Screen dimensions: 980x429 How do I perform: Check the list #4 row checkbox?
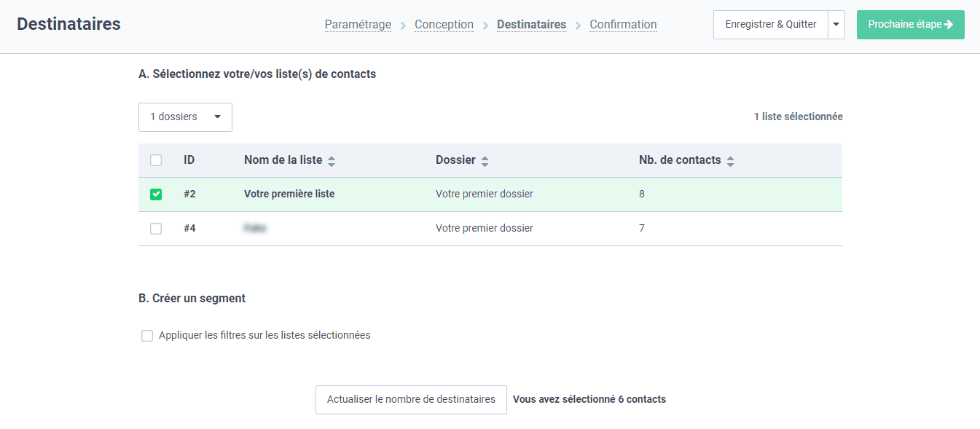tap(156, 229)
